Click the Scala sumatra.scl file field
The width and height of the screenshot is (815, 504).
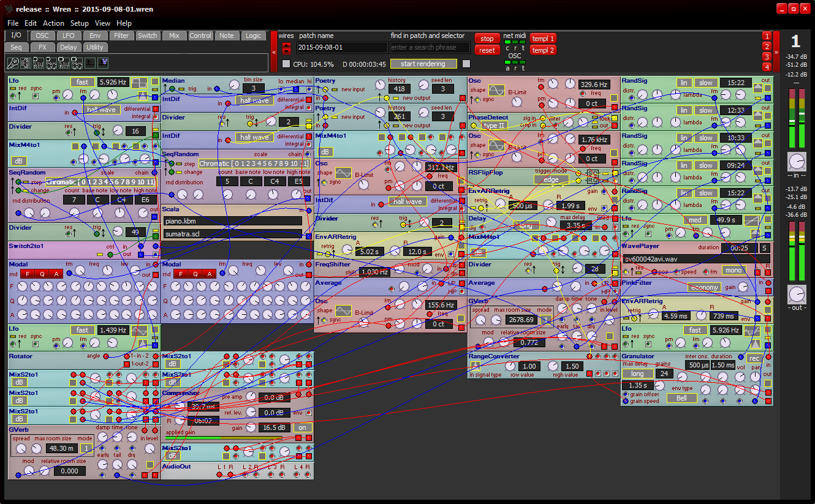233,234
